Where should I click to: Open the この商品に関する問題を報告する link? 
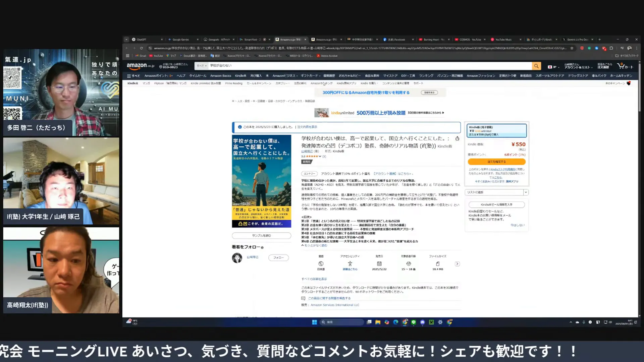(329, 298)
